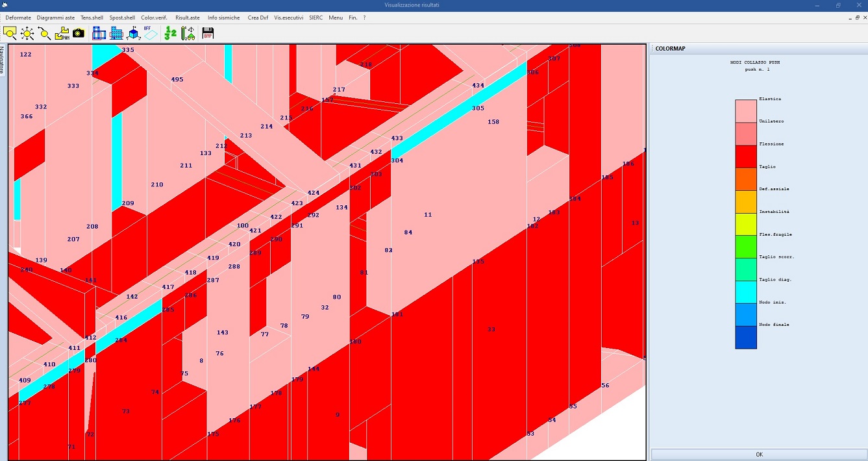Image resolution: width=868 pixels, height=461 pixels.
Task: Select the zoom window magnifier tool
Action: [x=10, y=33]
